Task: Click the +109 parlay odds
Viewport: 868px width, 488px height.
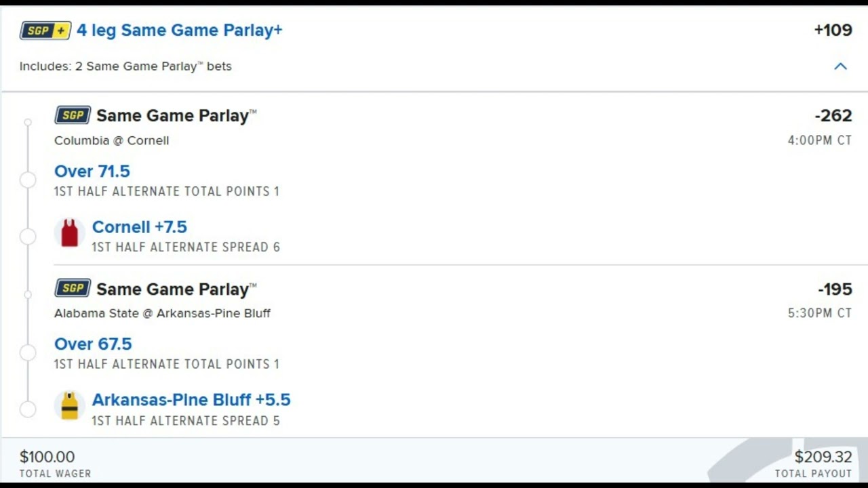Action: pyautogui.click(x=833, y=30)
